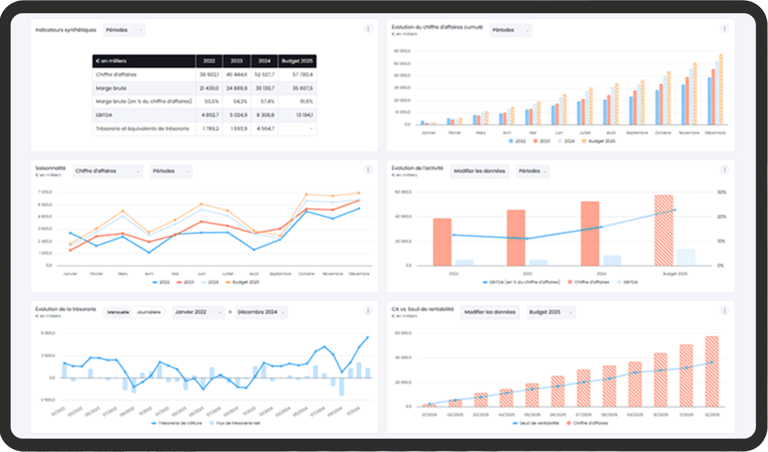Viewport: 768px width, 452px height.
Task: Toggle Budget 2025 series in cumulative revenue legend
Action: [599, 141]
